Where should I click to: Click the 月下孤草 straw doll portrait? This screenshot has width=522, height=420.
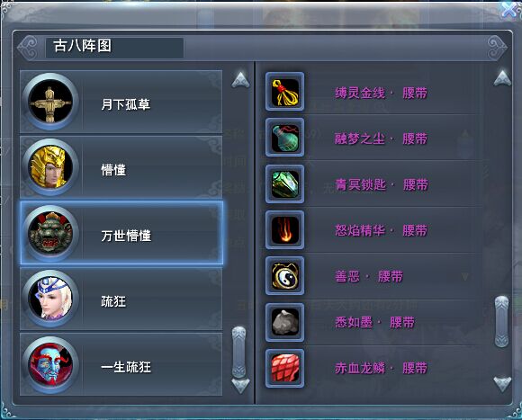[x=50, y=102]
